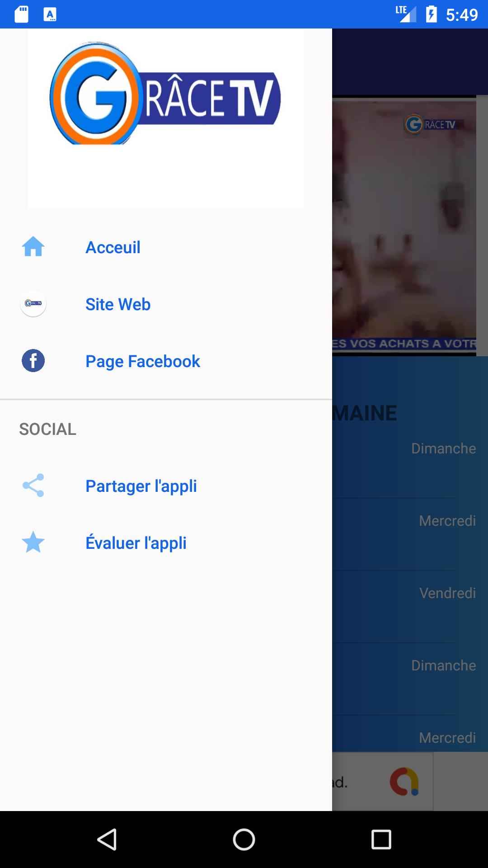Tap the Android home circle button

click(244, 840)
